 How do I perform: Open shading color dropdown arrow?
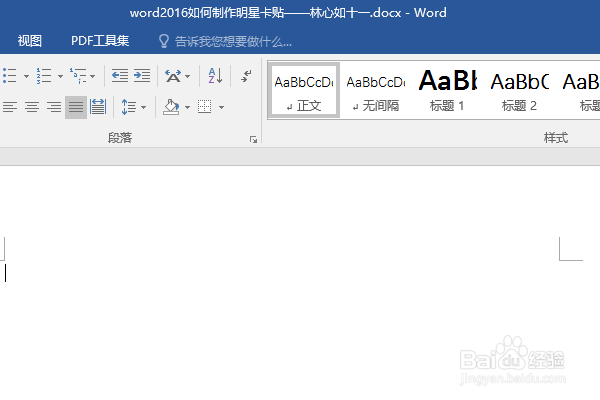[x=187, y=107]
